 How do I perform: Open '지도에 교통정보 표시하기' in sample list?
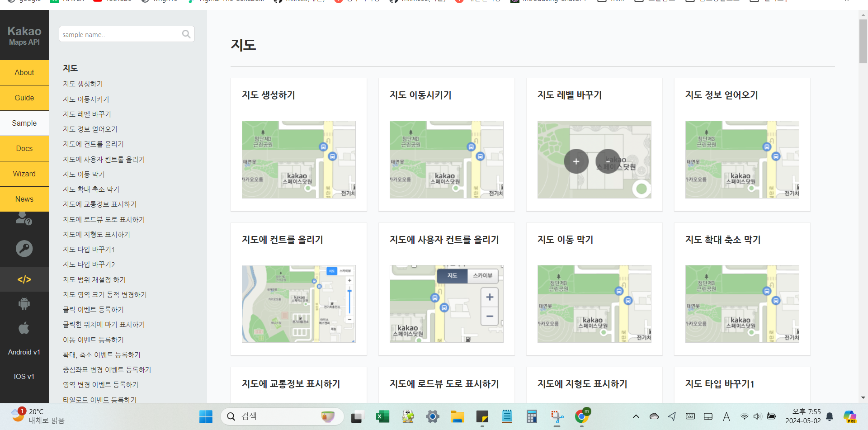tap(99, 204)
